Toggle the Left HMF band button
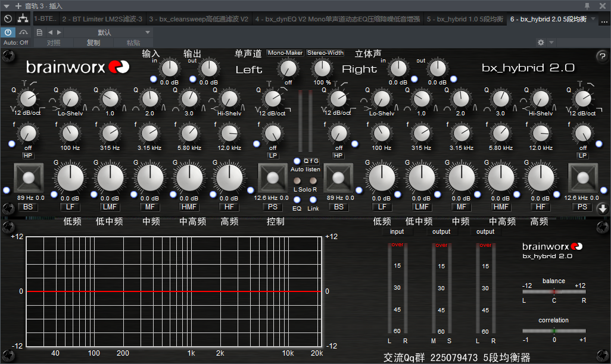Image resolution: width=611 pixels, height=364 pixels. point(189,207)
